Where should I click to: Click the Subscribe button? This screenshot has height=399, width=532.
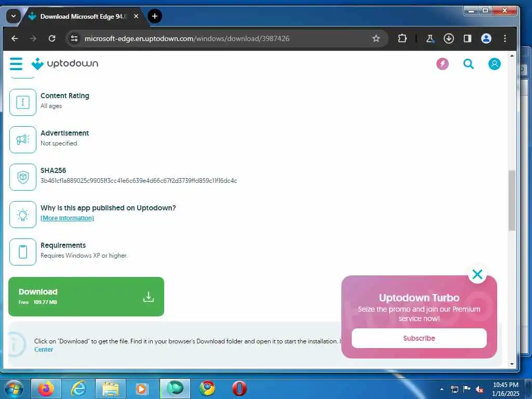419,338
